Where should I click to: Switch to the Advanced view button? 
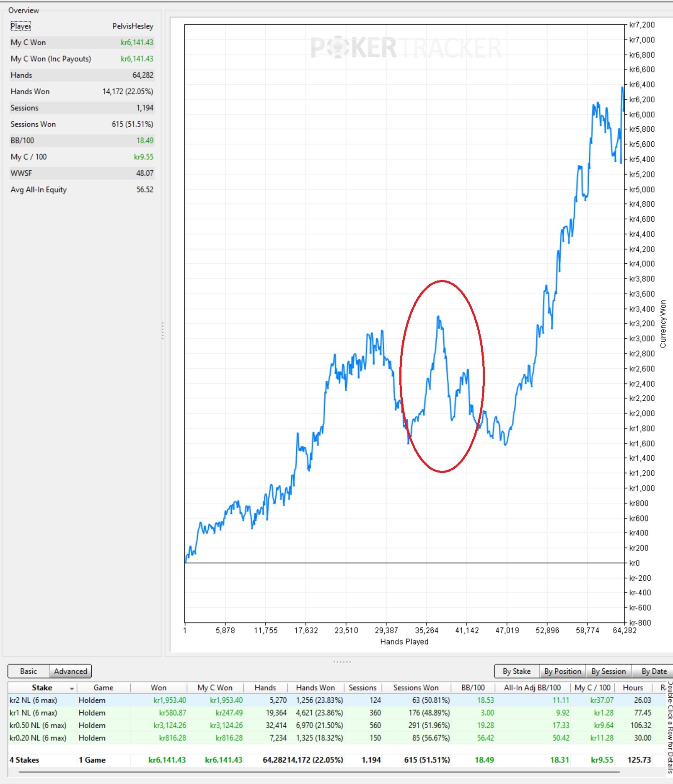[x=70, y=671]
